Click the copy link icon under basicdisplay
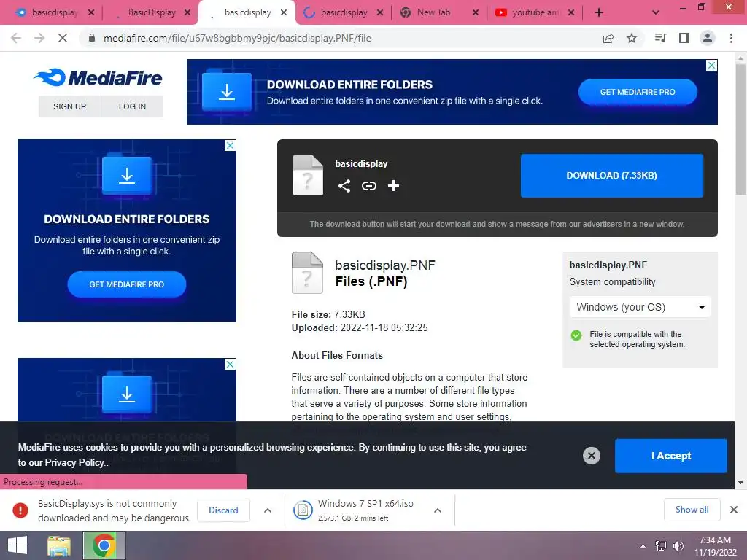 point(368,186)
